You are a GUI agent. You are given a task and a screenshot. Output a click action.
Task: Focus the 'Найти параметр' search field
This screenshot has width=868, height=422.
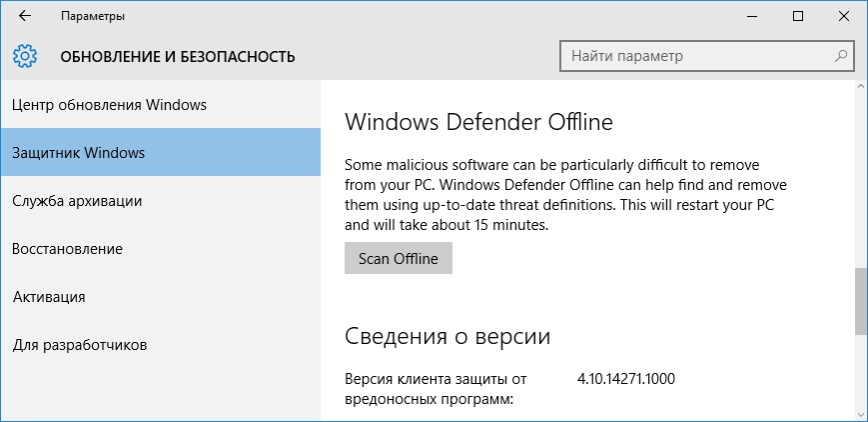pyautogui.click(x=706, y=56)
